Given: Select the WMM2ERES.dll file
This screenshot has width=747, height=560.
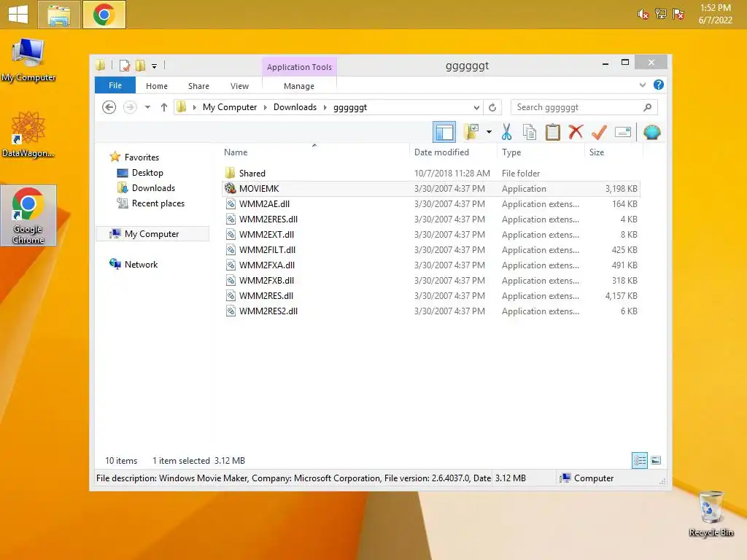Looking at the screenshot, I should pyautogui.click(x=430, y=219).
